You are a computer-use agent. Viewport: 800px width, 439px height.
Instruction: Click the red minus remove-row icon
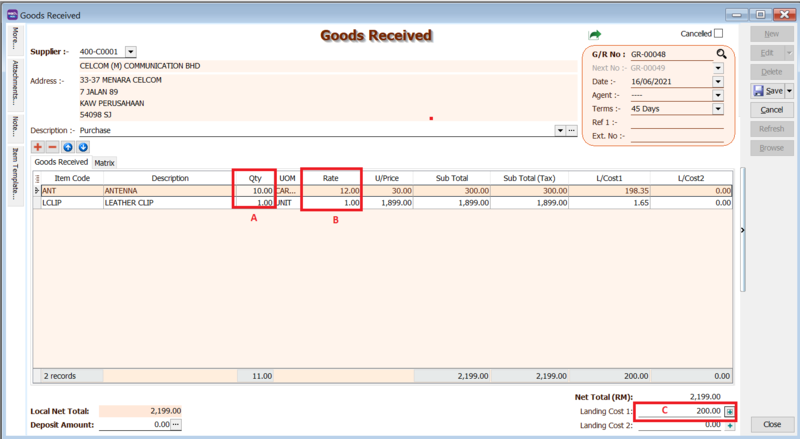click(x=53, y=147)
